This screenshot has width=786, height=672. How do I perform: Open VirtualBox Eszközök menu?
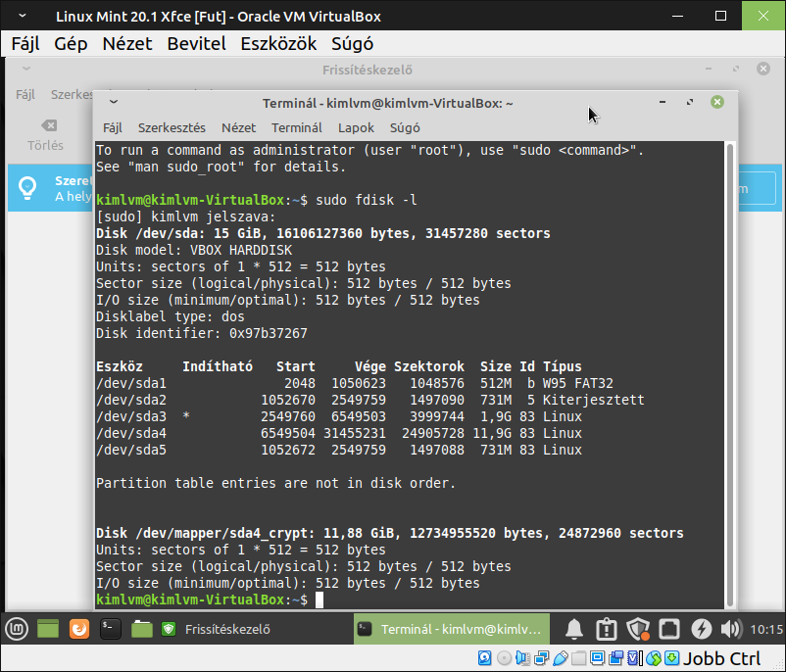coord(278,44)
